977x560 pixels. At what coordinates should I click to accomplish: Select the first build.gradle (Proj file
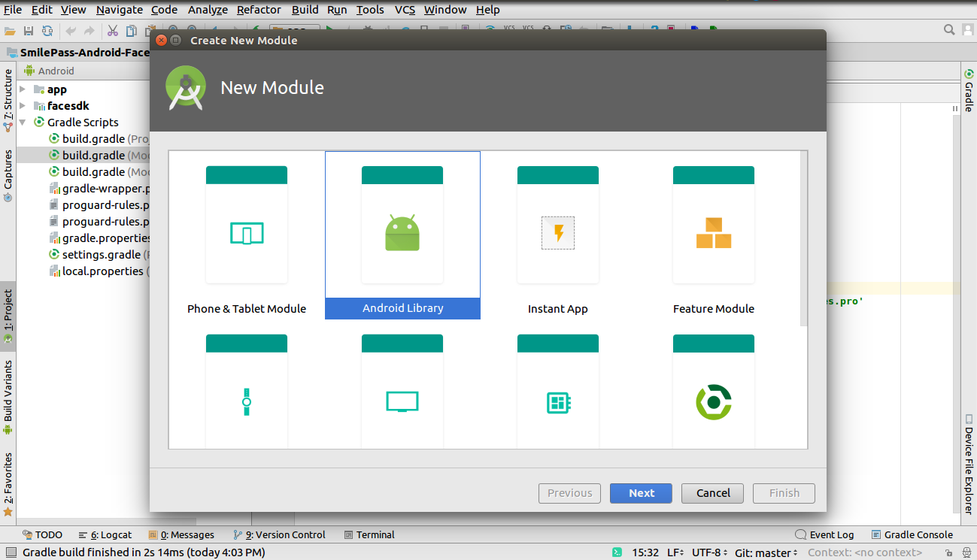98,139
